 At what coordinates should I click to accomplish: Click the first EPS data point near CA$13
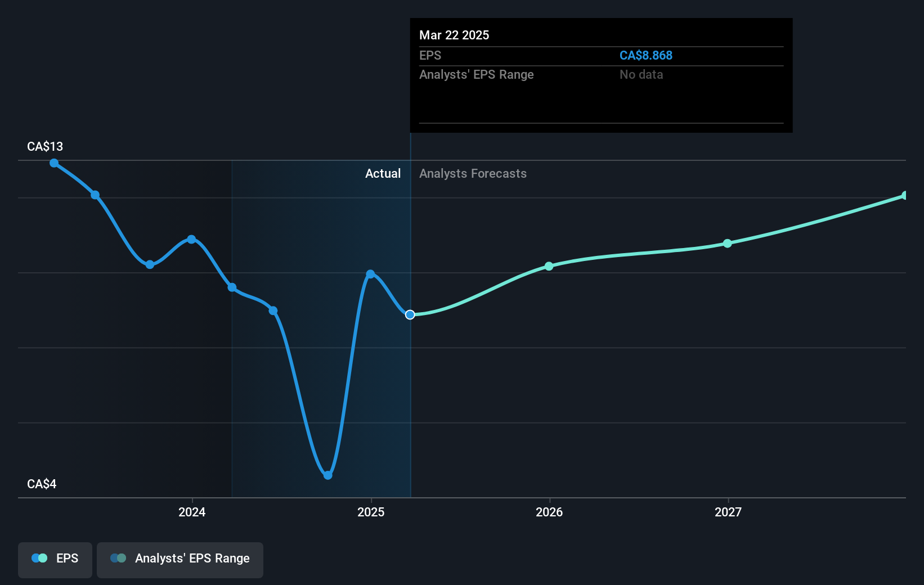[54, 163]
